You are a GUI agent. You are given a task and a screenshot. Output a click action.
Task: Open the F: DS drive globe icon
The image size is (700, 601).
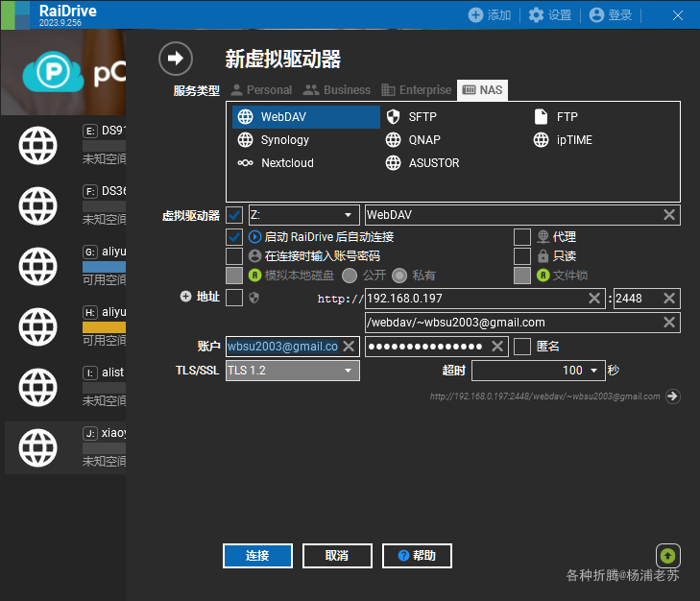[38, 205]
